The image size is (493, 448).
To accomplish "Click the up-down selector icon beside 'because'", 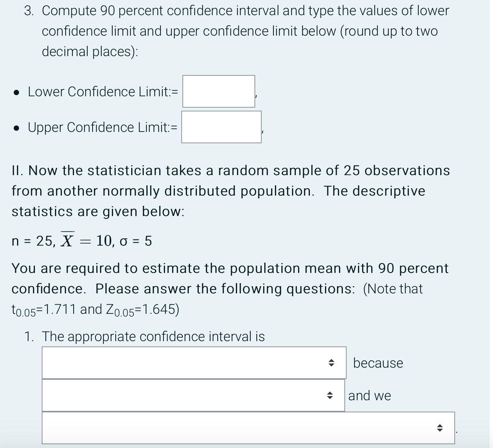I will point(331,363).
